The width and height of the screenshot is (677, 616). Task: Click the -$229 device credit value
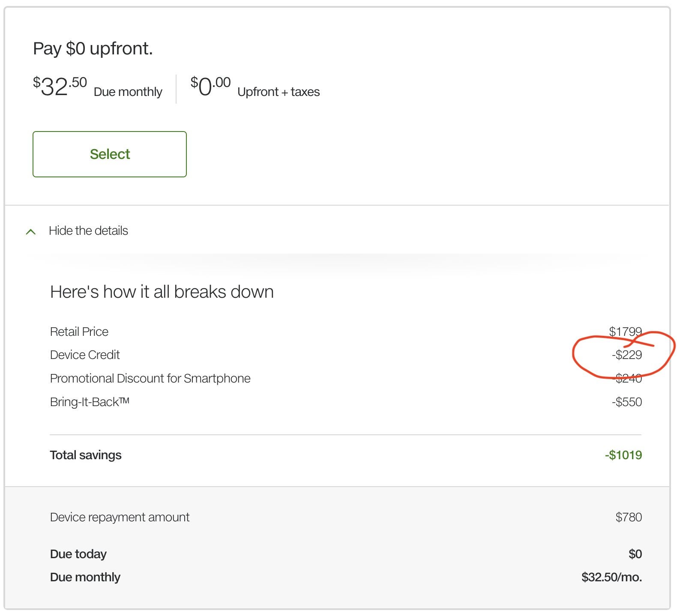click(x=627, y=355)
